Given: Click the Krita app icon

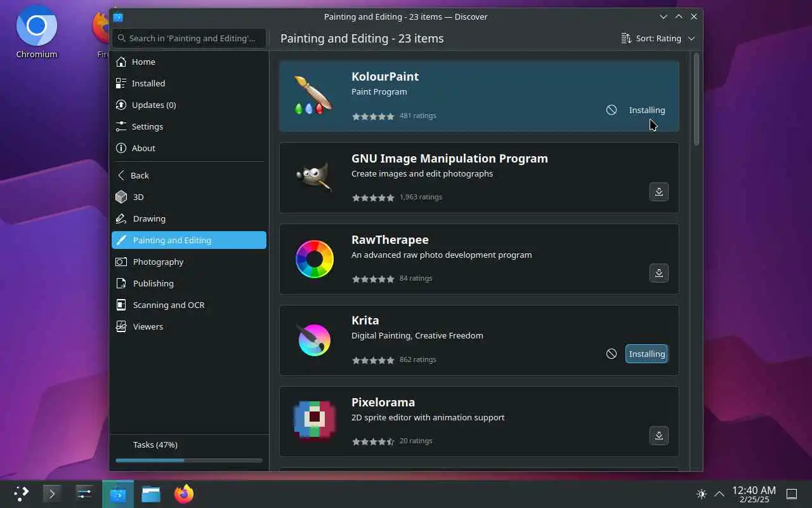Looking at the screenshot, I should [x=314, y=340].
